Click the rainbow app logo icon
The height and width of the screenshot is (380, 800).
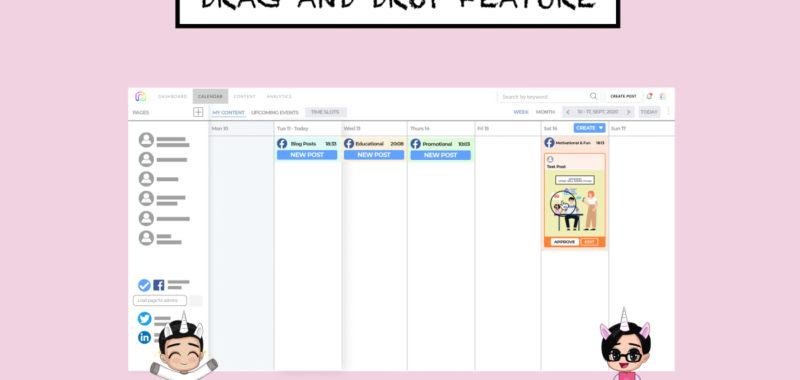140,96
